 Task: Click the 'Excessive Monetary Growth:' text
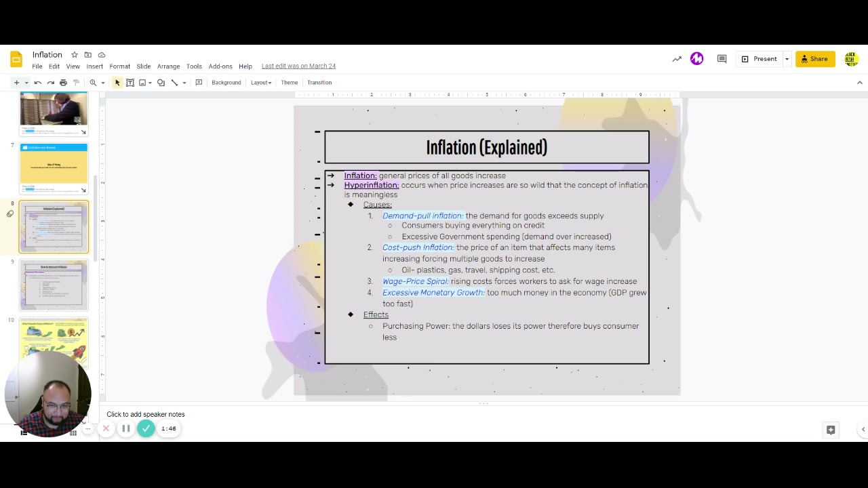tap(433, 293)
